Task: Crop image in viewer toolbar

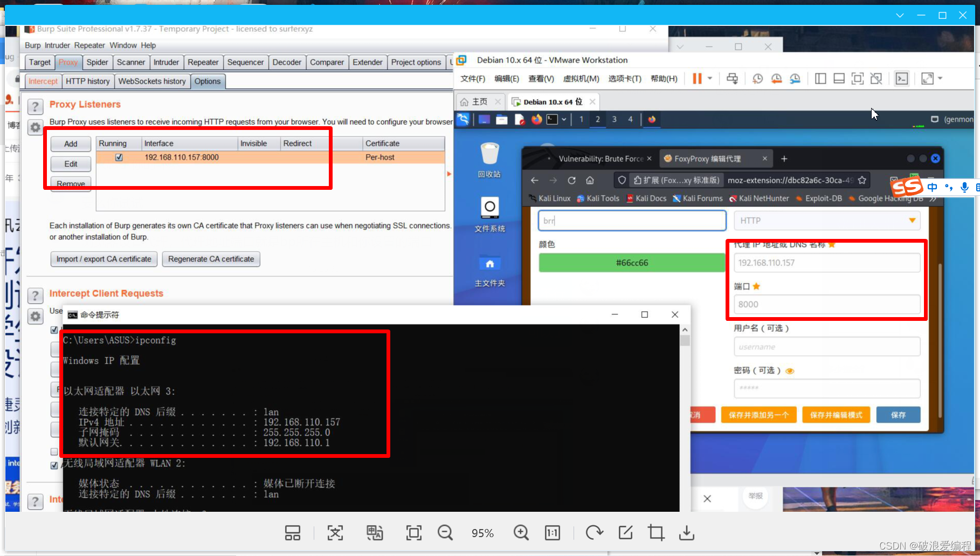Action: click(656, 533)
